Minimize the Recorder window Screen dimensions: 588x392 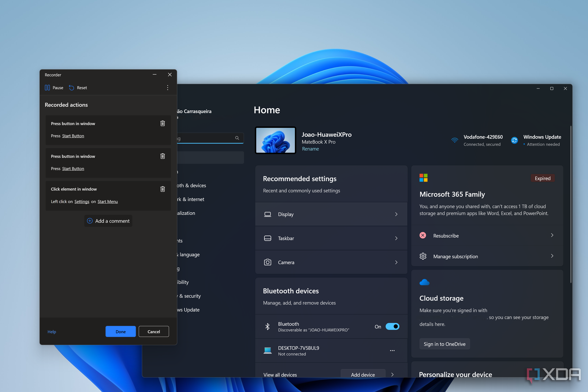point(154,75)
